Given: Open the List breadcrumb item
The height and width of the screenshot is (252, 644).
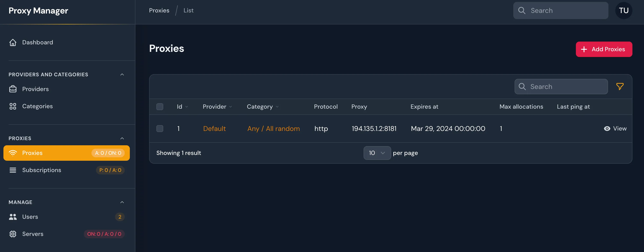Looking at the screenshot, I should 188,10.
